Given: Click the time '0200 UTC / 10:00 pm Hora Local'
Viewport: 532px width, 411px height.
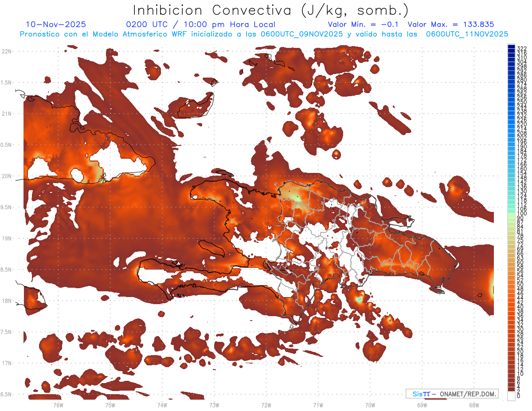Looking at the screenshot, I should (201, 25).
